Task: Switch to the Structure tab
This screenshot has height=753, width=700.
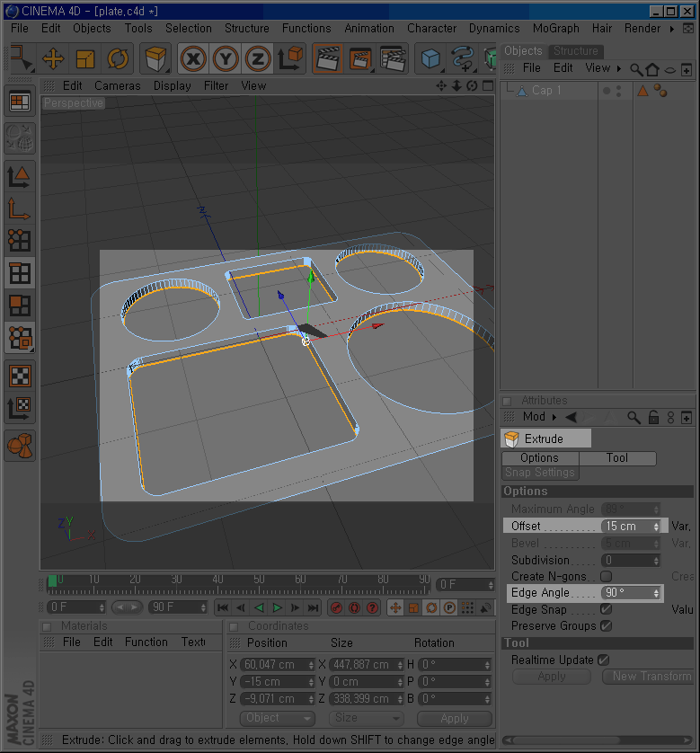Action: pyautogui.click(x=576, y=51)
